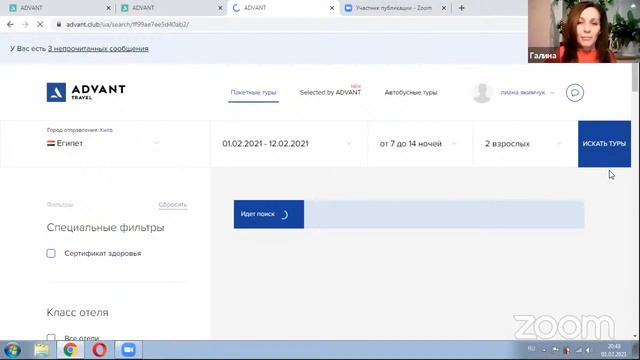
Task: Click the Идет поиск progress button
Action: click(x=269, y=214)
